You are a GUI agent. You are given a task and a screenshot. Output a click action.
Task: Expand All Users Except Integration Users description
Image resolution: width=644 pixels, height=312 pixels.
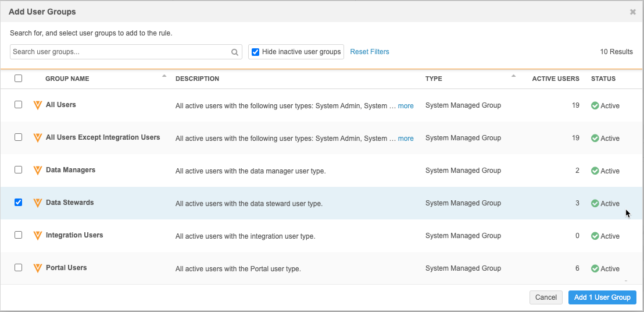(406, 139)
